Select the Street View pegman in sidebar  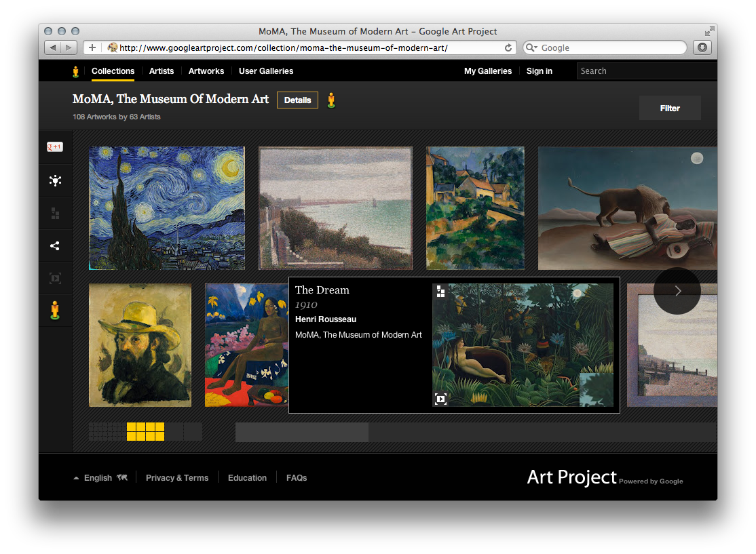click(55, 311)
